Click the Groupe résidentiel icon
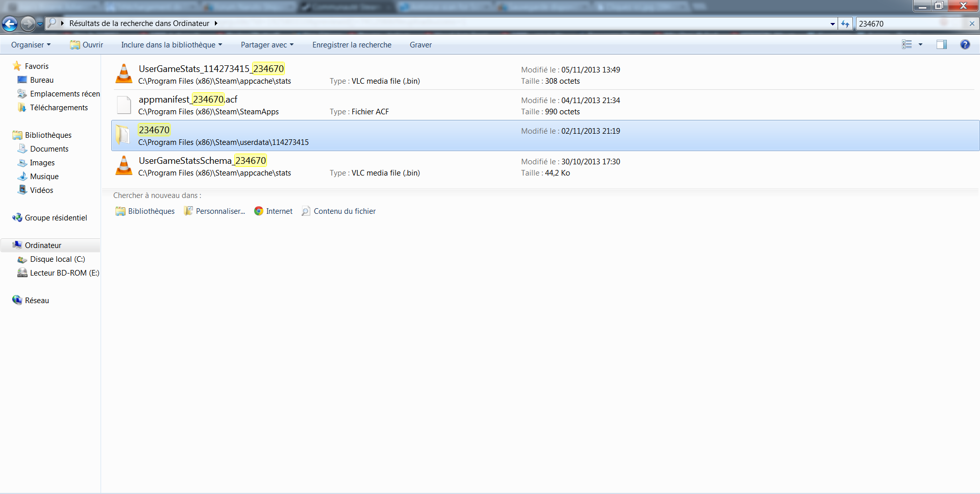 click(17, 218)
